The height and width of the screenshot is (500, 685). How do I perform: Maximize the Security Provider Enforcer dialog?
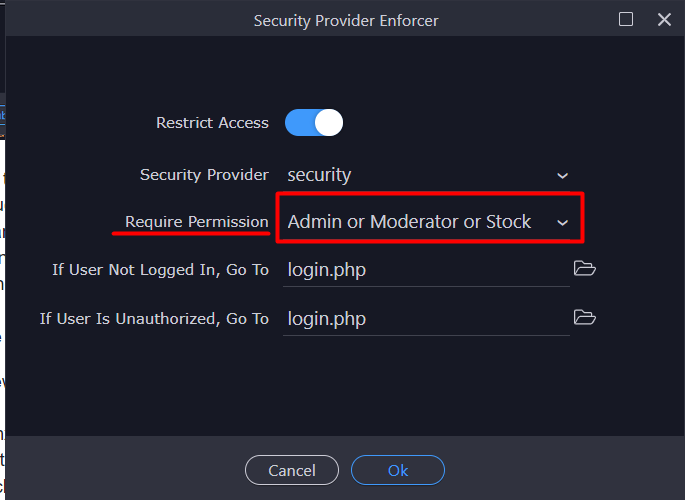(626, 19)
